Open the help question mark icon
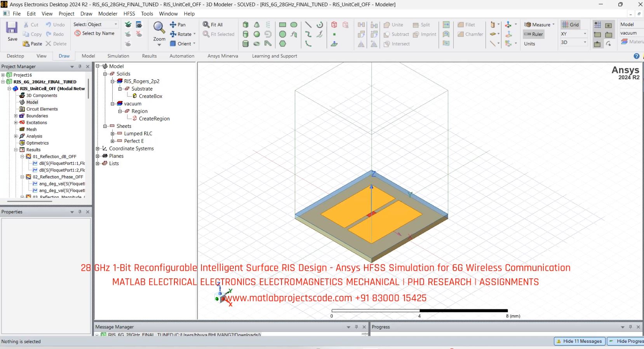Screen dimensions: 644x349 (x=637, y=56)
